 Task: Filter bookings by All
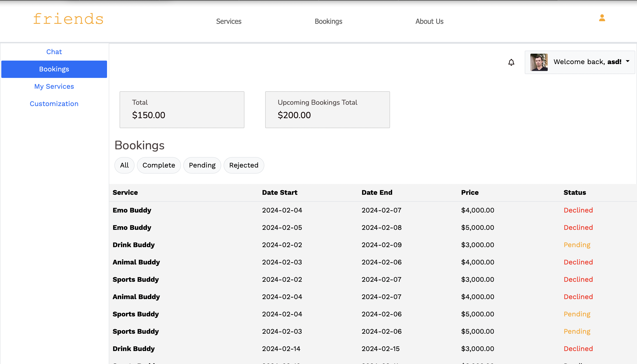point(124,165)
